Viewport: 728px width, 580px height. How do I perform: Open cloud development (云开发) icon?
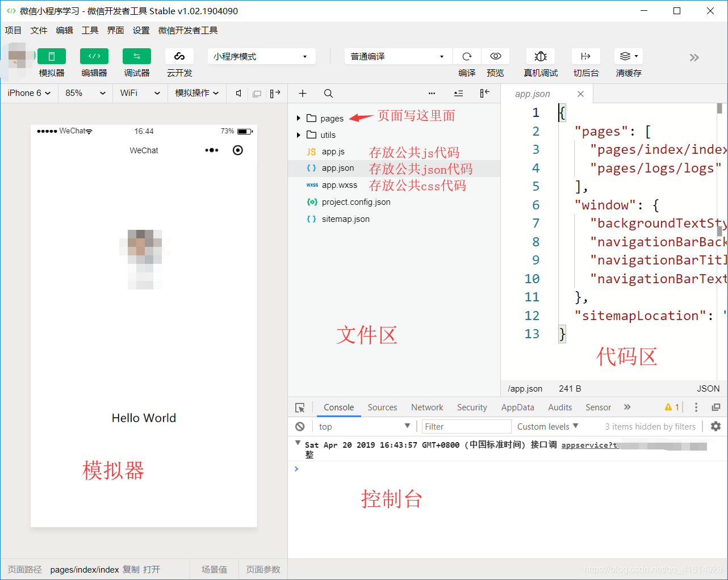pos(179,56)
